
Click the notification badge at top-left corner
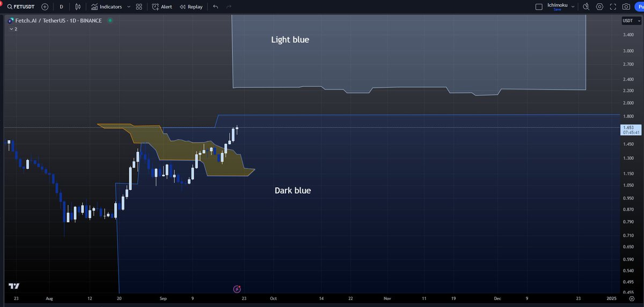pyautogui.click(x=2, y=3)
